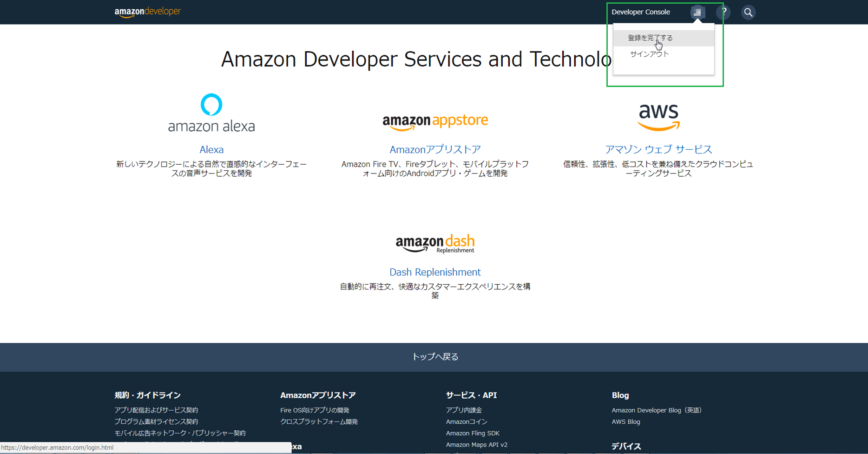Open the user profile avatar menu

(x=697, y=13)
